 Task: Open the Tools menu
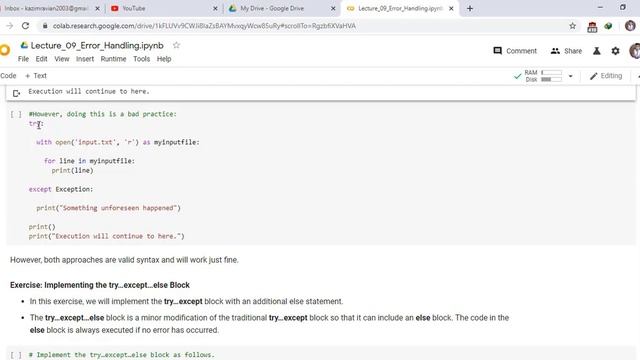coord(141,59)
